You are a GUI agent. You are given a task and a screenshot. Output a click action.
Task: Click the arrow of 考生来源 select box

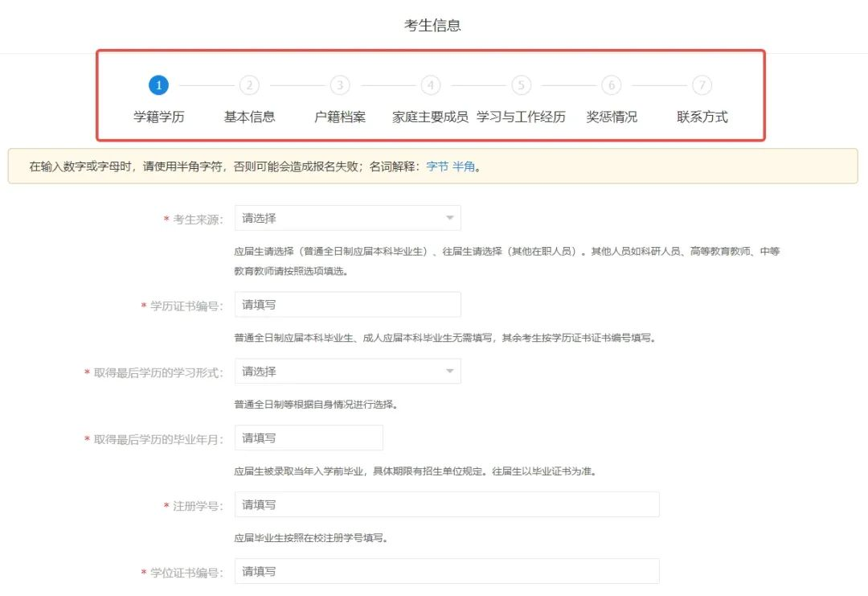[450, 218]
